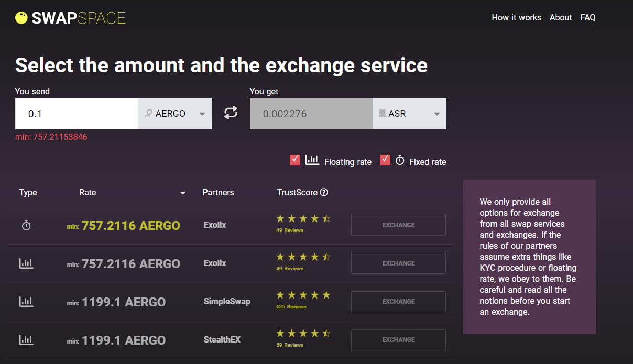Click the star rating in the floating-rate Exolix row
Screen dimensions: 633x364
(303, 257)
